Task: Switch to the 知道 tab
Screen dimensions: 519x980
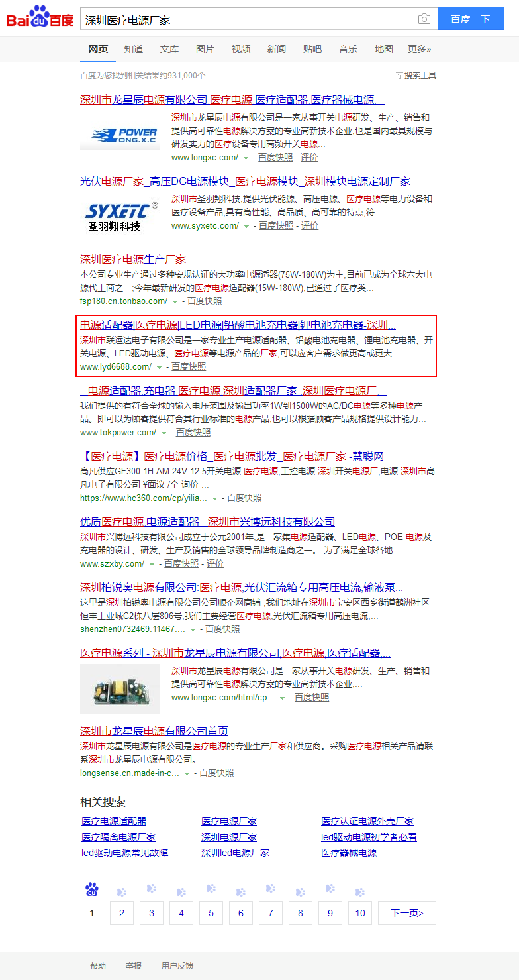Action: 134,49
